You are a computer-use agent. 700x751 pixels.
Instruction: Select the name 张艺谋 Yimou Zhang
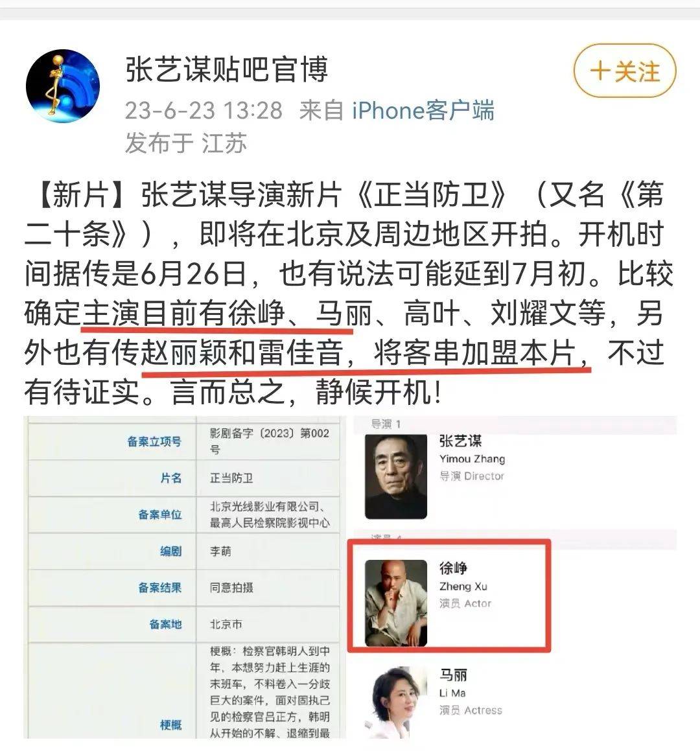(x=472, y=449)
